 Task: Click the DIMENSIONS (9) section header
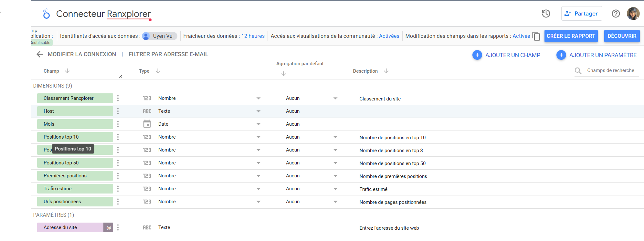53,86
